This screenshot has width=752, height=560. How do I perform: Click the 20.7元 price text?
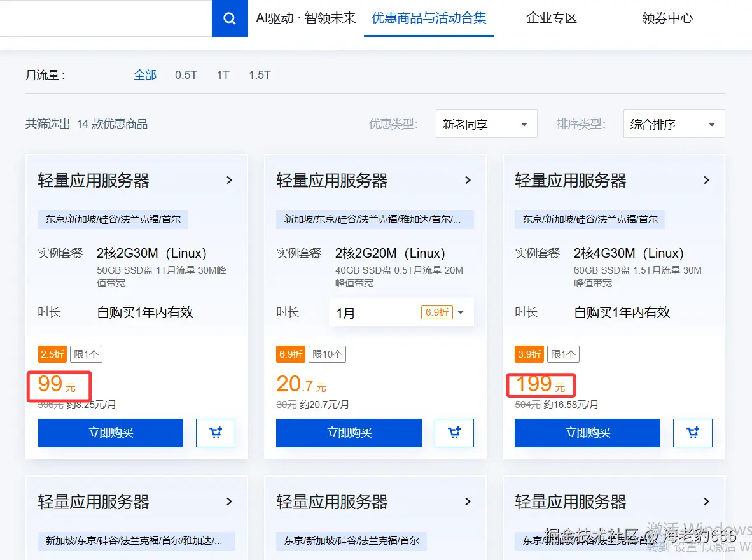[x=301, y=384]
